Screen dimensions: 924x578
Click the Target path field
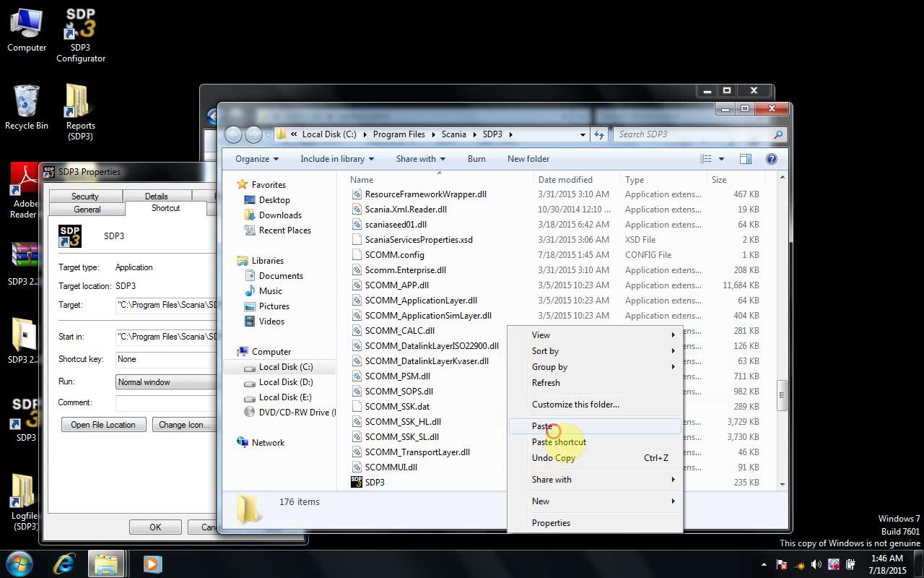click(x=167, y=306)
